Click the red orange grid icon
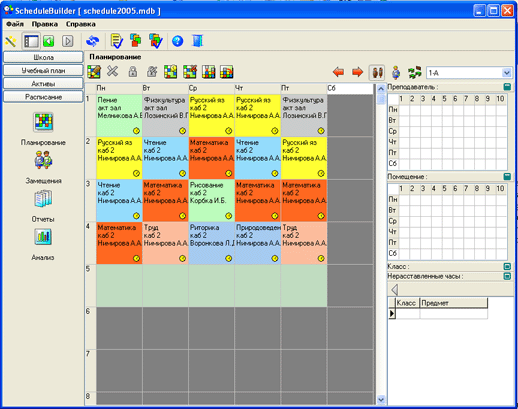Screen dimensions: 518x409 [227, 72]
